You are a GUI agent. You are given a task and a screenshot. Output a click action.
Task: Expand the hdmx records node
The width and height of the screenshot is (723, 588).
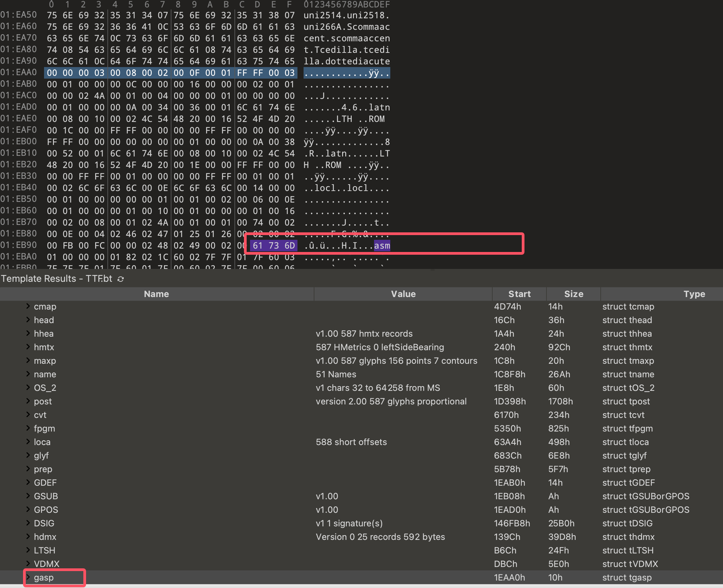(28, 537)
